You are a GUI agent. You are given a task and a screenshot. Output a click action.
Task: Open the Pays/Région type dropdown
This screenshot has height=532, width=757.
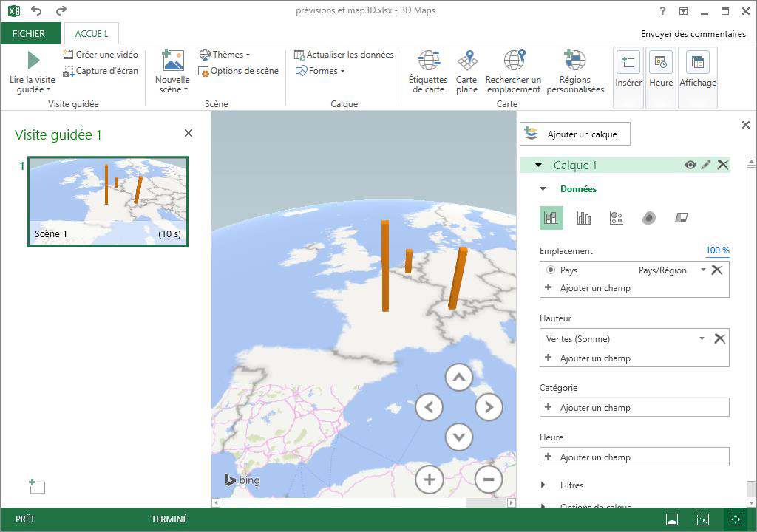(x=703, y=270)
